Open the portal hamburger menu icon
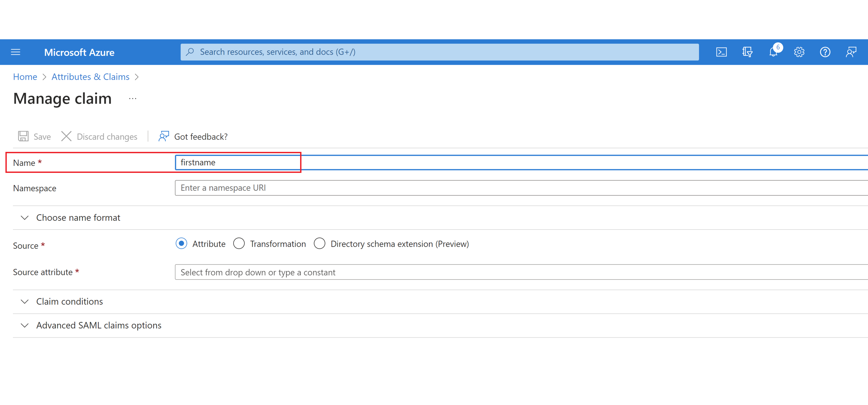This screenshot has height=405, width=868. pos(16,52)
